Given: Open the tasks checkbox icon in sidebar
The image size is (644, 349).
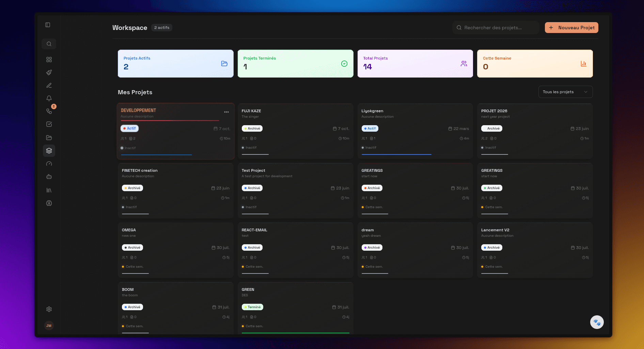Looking at the screenshot, I should (49, 124).
